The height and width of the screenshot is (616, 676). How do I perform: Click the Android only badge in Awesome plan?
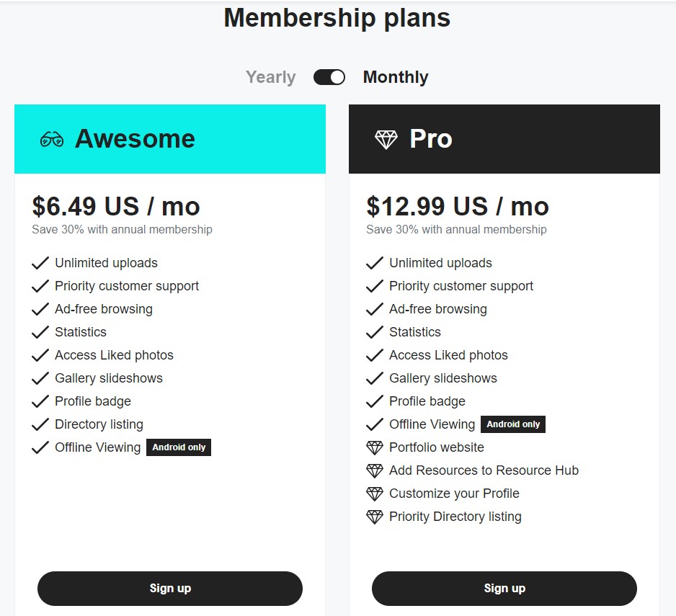(x=179, y=447)
